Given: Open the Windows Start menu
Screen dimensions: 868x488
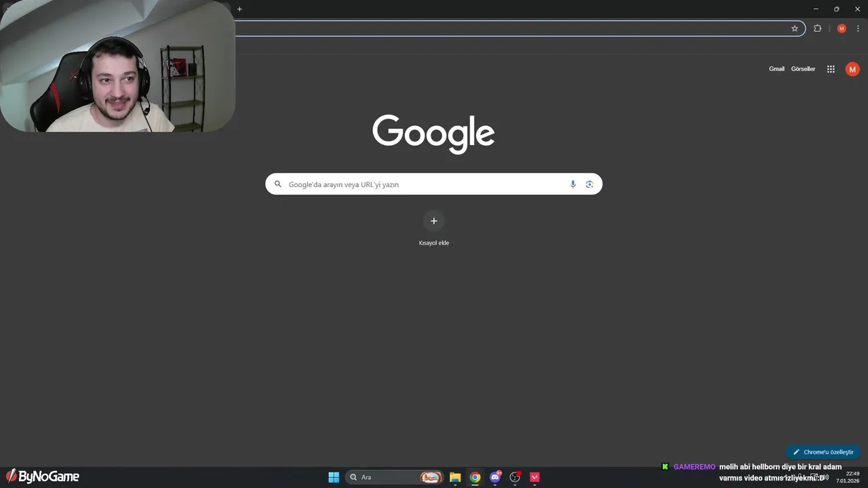Looking at the screenshot, I should pyautogui.click(x=334, y=477).
